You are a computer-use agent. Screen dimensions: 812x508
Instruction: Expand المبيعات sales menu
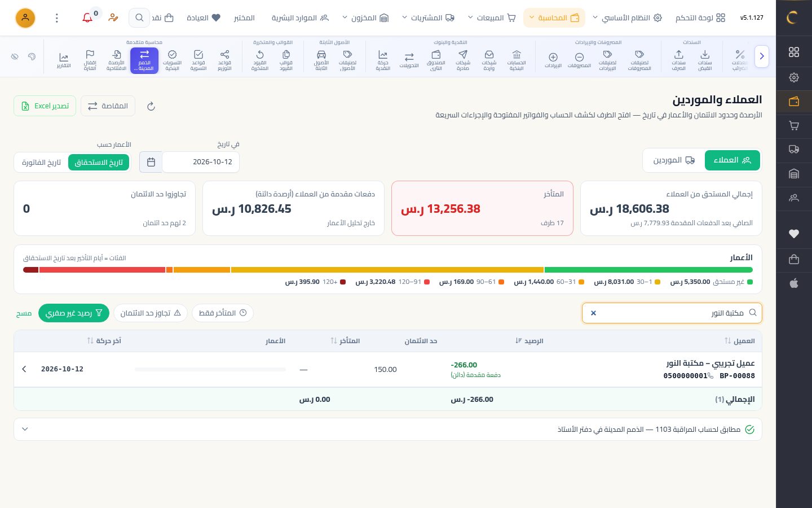492,18
